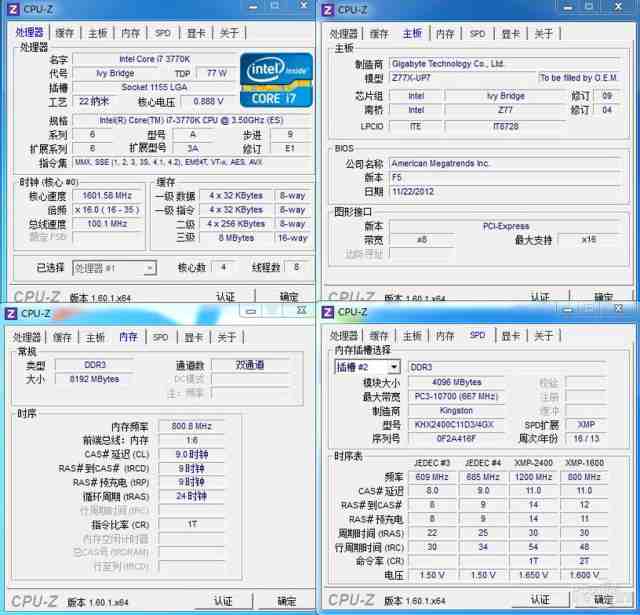The image size is (640, 615).
Task: Click 认证 button in the memory window
Action: pos(223,601)
